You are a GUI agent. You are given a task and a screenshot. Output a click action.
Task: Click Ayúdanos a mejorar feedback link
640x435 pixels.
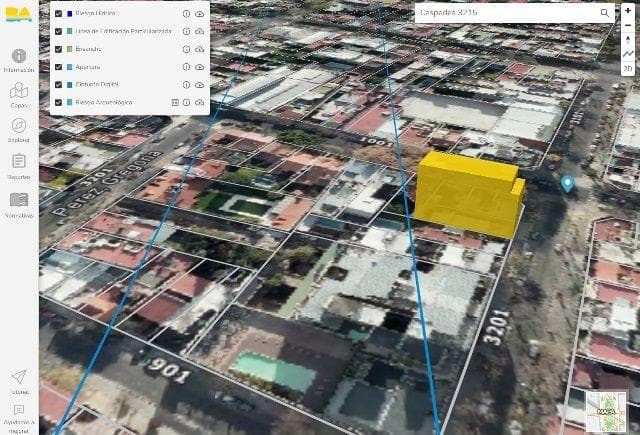coord(18,414)
